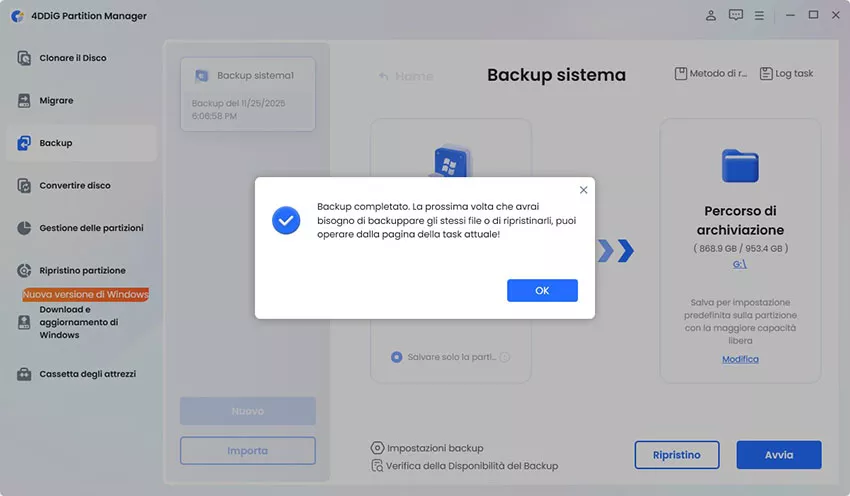Click the 868.9 GB / 953.4 GB capacity text
Screen dimensions: 850x496
coord(740,248)
